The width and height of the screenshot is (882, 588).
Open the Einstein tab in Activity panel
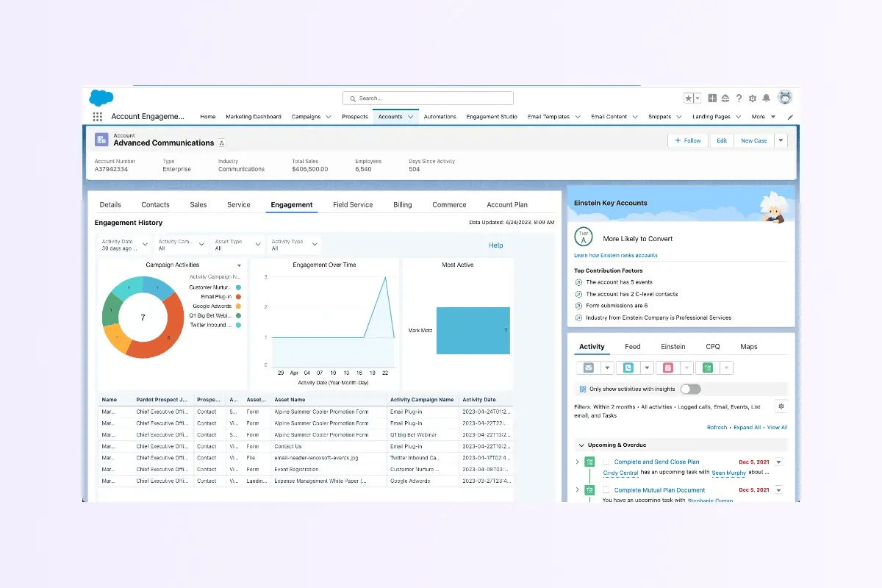tap(673, 346)
